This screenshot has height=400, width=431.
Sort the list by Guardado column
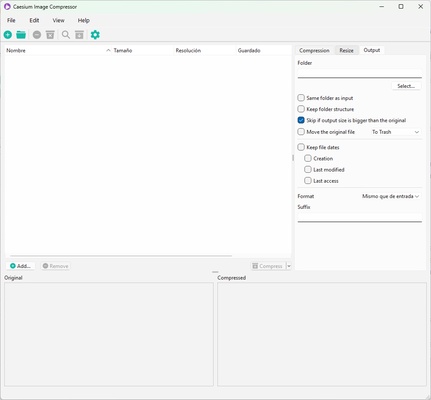point(263,50)
